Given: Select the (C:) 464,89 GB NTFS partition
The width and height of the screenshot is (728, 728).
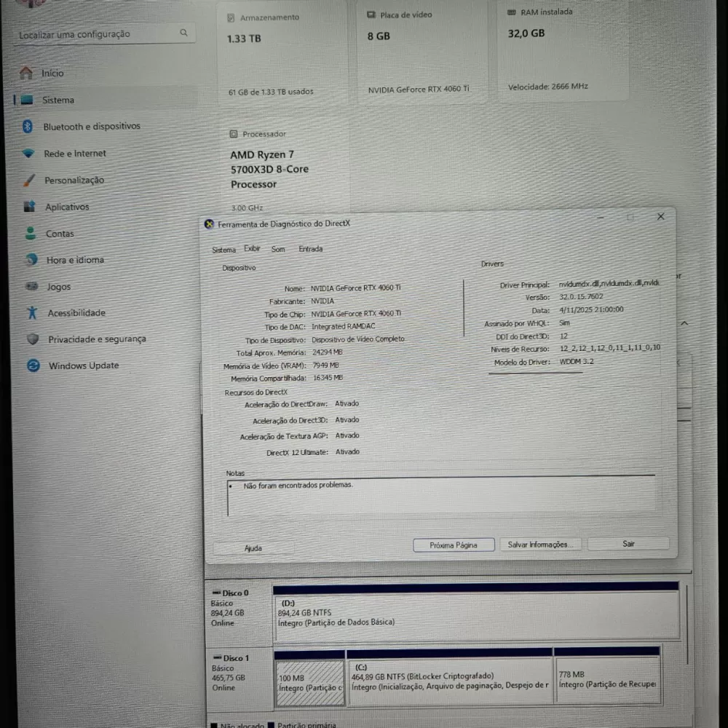Looking at the screenshot, I should pos(449,681).
